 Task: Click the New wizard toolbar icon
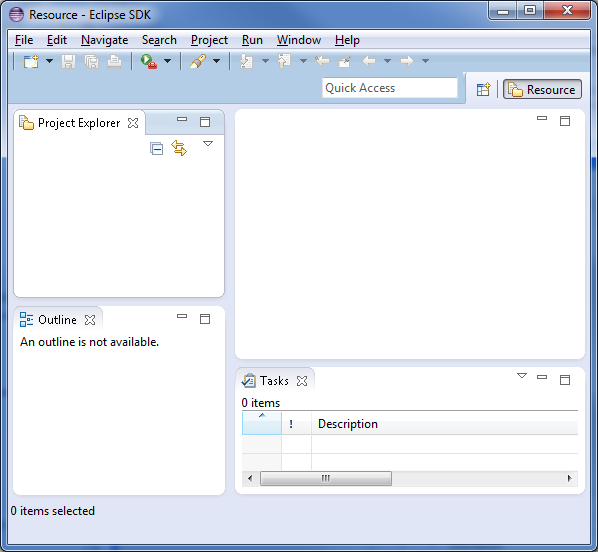pyautogui.click(x=31, y=61)
